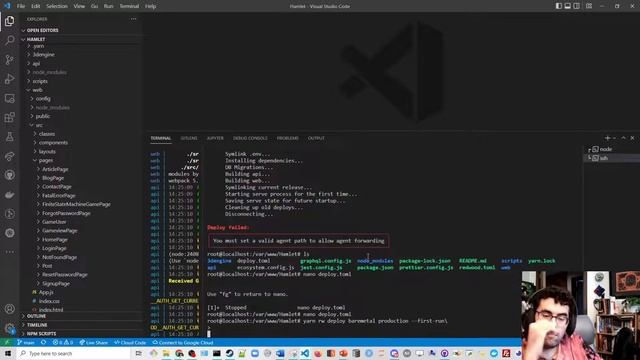Toggle panel layout icon in title bar
This screenshot has height=360, width=640.
point(568,6)
